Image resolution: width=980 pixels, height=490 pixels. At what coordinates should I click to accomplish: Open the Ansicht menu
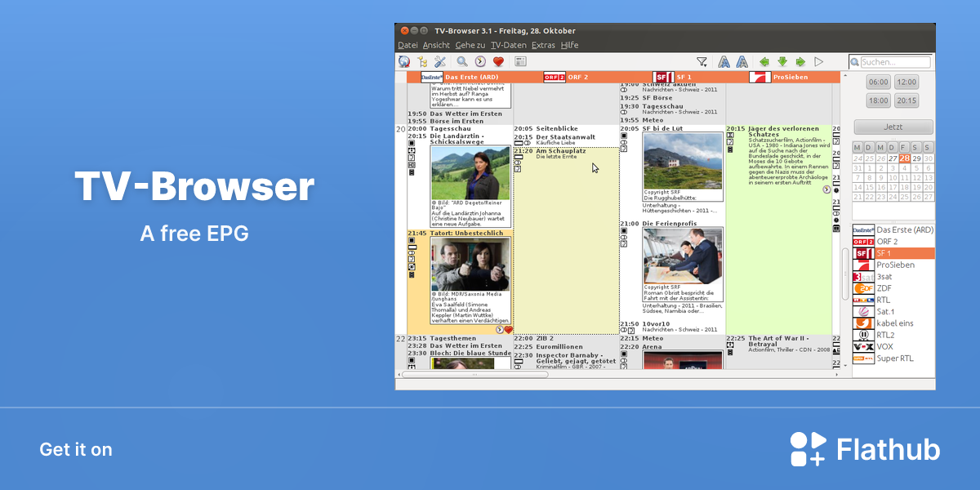[x=436, y=45]
